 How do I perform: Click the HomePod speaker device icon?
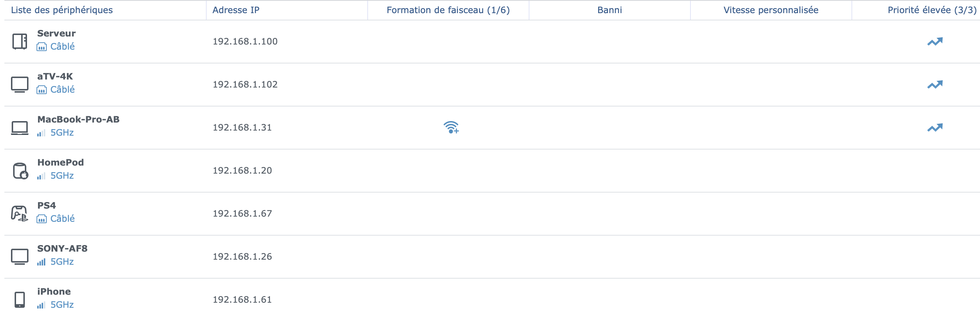pos(20,171)
